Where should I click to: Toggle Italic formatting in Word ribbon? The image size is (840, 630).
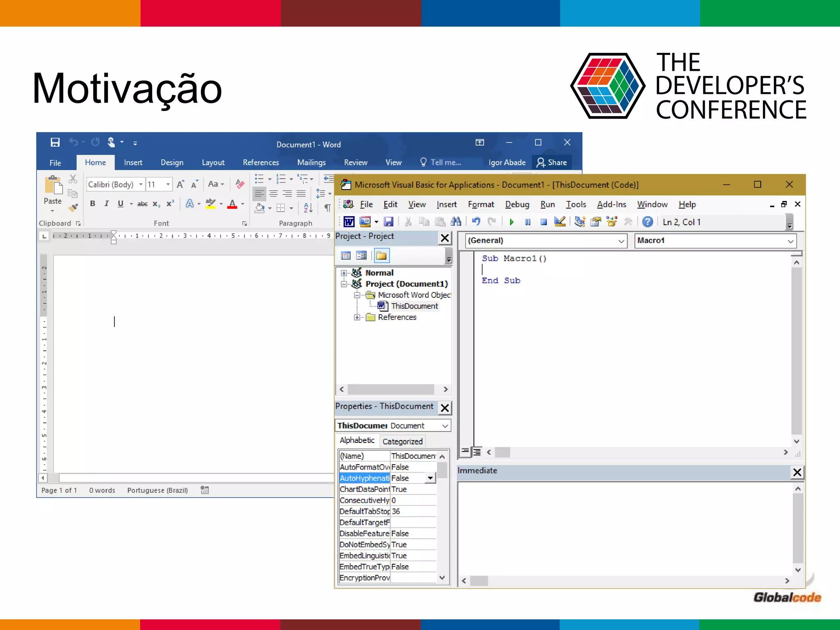(x=107, y=204)
